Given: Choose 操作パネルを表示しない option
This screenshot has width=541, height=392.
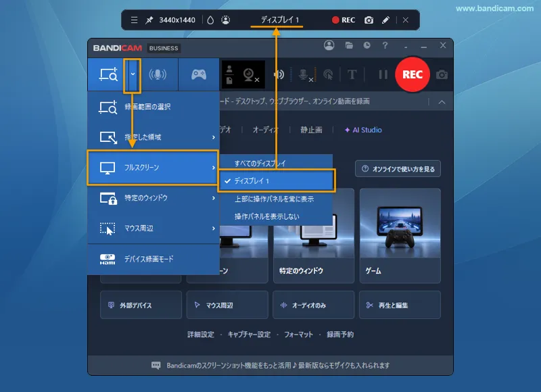Looking at the screenshot, I should click(x=276, y=216).
